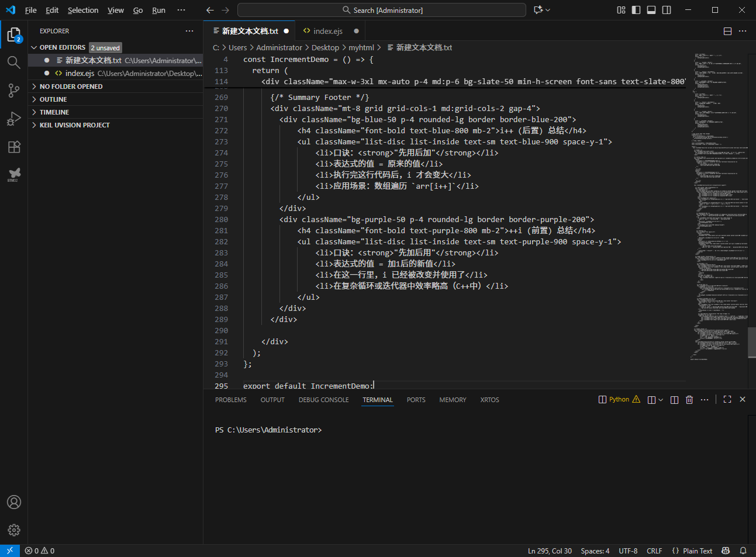The height and width of the screenshot is (557, 756).
Task: Open notifications bell
Action: click(743, 551)
